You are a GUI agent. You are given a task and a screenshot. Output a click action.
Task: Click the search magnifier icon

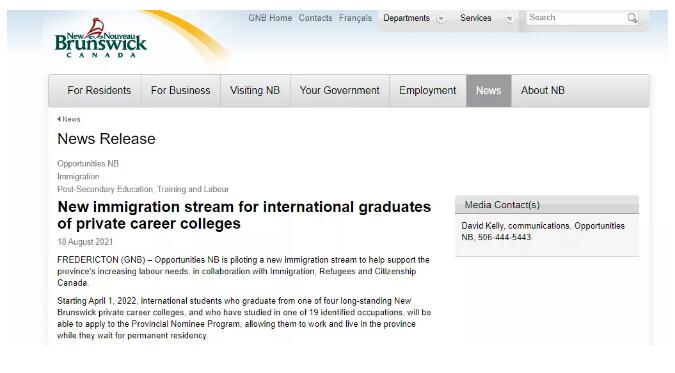coord(632,18)
